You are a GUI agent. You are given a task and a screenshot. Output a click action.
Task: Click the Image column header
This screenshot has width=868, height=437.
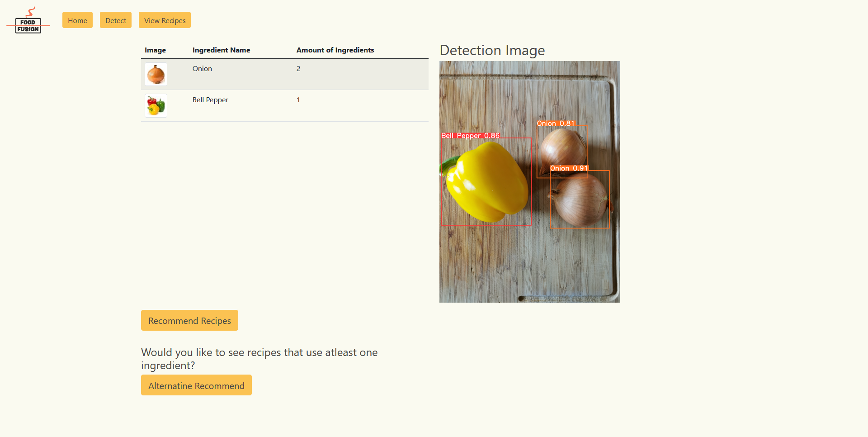(x=155, y=50)
